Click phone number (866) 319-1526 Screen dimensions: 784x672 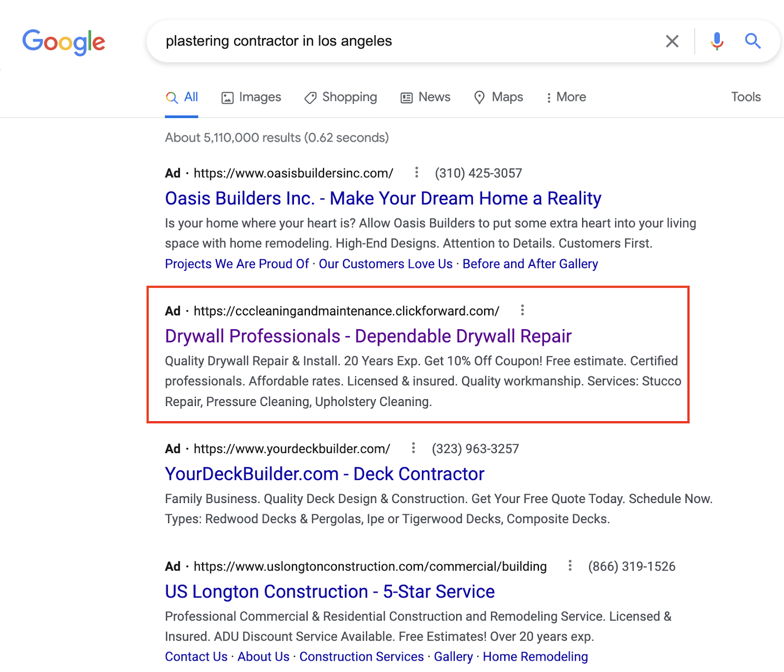(x=632, y=567)
